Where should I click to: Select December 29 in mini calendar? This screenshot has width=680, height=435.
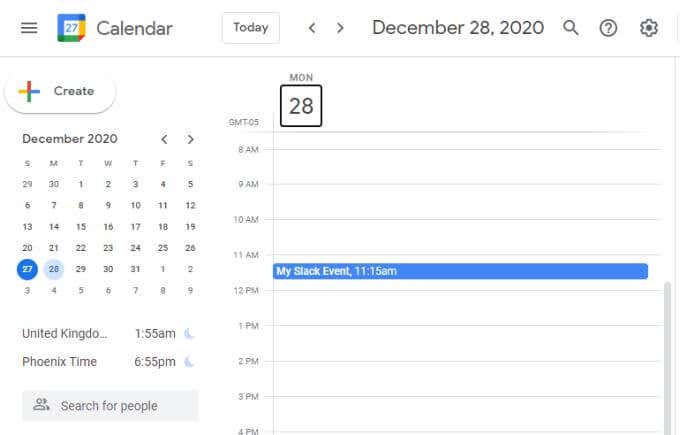coord(81,269)
